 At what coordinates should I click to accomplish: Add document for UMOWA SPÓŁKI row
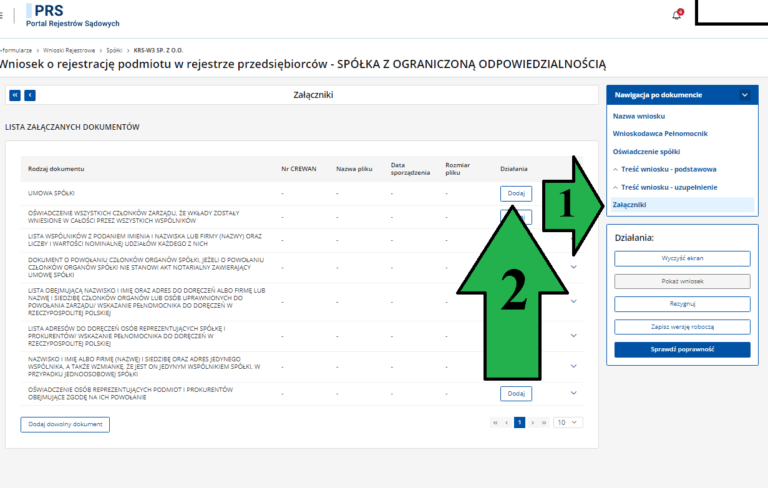tap(516, 194)
